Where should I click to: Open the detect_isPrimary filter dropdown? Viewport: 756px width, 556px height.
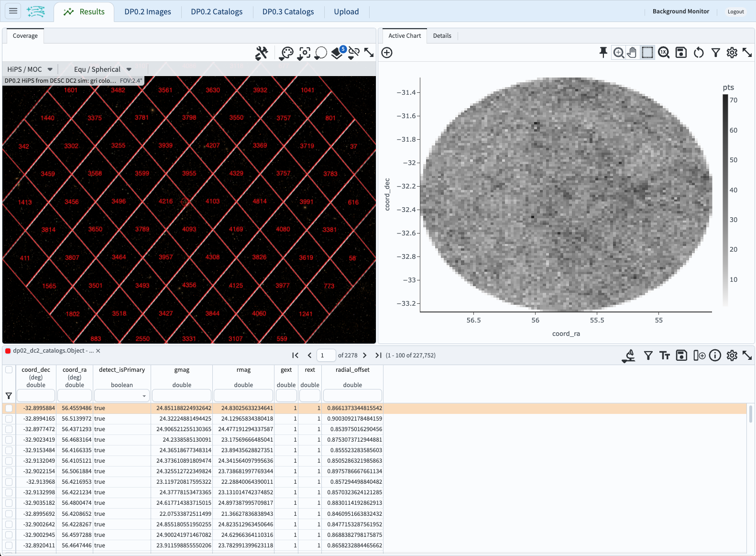click(122, 396)
